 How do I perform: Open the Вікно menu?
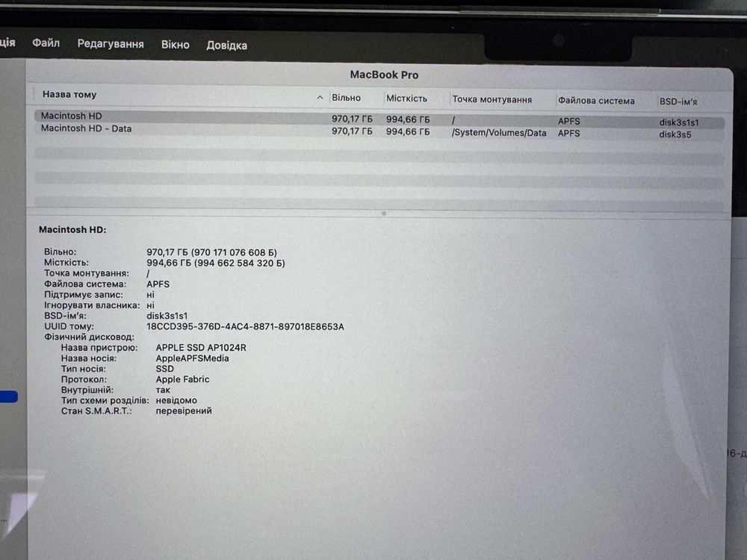176,45
